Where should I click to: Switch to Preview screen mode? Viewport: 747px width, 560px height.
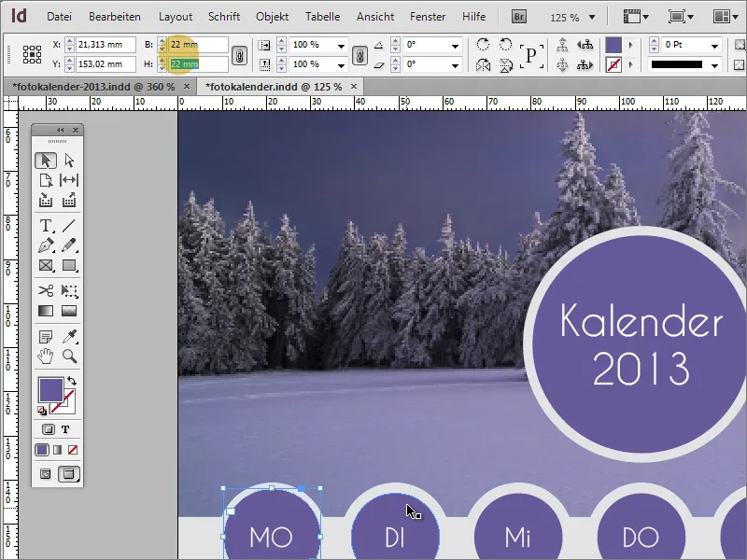click(69, 474)
